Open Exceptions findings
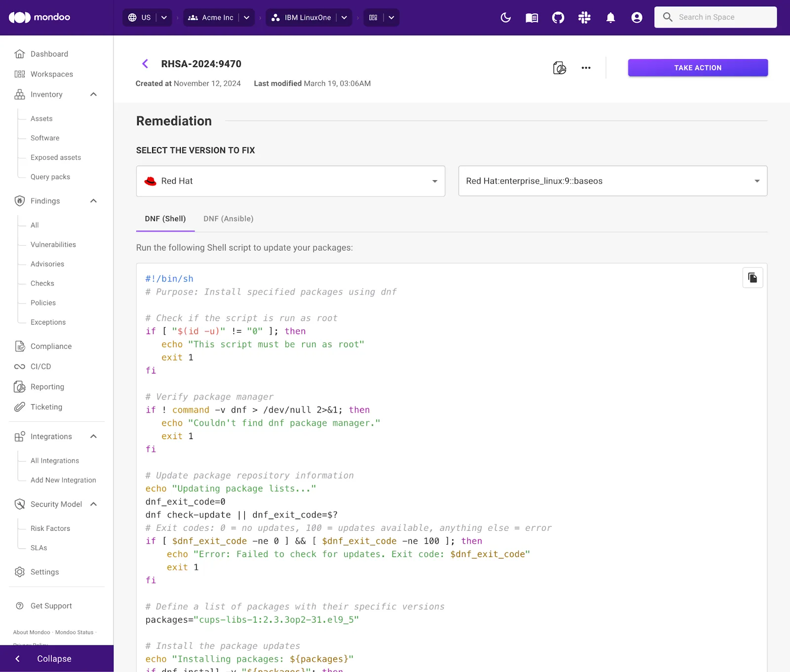The width and height of the screenshot is (790, 672). (x=48, y=322)
